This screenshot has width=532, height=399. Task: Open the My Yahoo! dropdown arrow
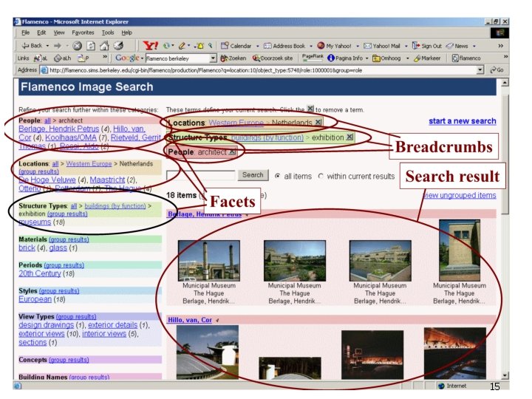coord(358,46)
